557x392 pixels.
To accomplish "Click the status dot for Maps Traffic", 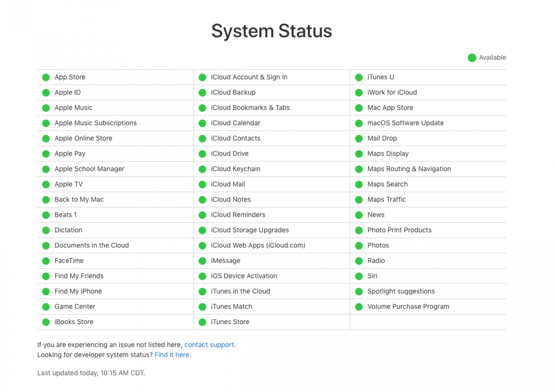I will [x=359, y=200].
